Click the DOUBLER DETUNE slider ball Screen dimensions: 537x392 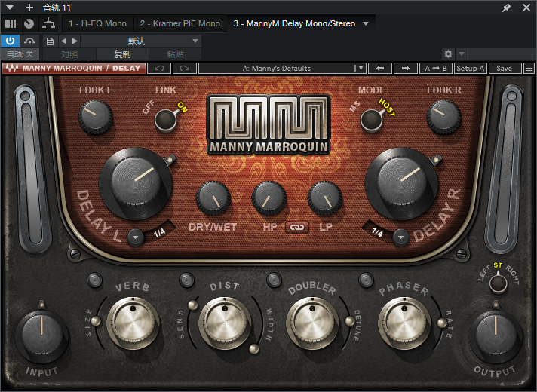350,321
